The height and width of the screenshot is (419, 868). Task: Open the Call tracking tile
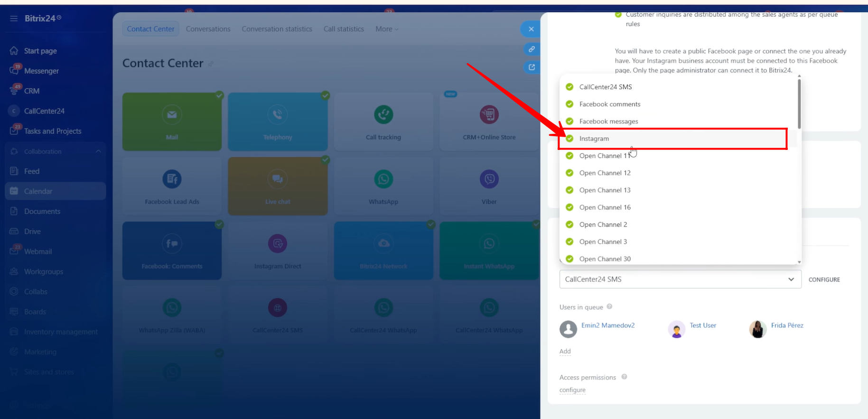pyautogui.click(x=383, y=122)
